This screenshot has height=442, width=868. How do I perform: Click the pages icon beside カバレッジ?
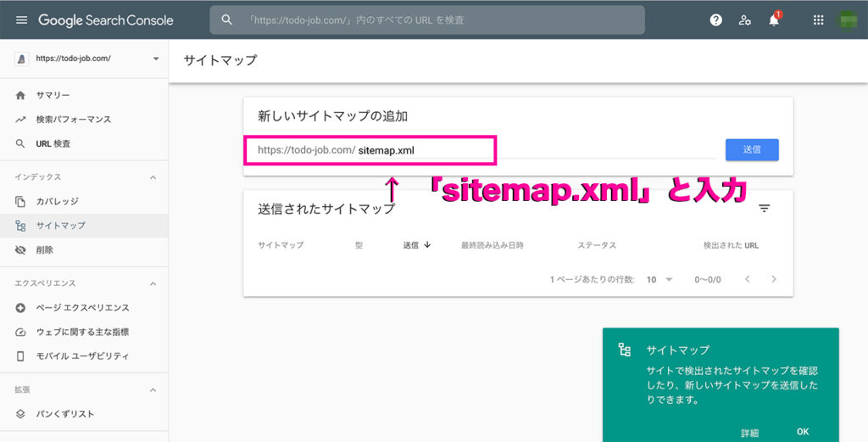click(x=20, y=201)
